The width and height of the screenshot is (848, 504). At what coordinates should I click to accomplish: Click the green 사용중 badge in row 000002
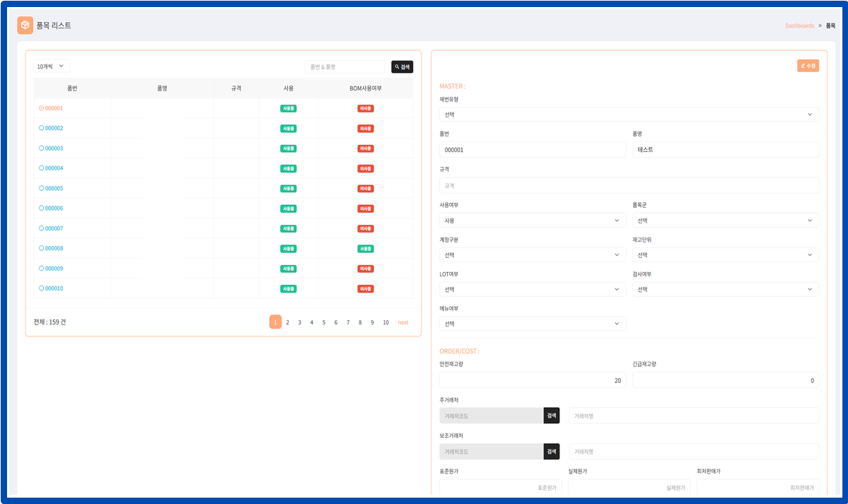click(x=288, y=129)
